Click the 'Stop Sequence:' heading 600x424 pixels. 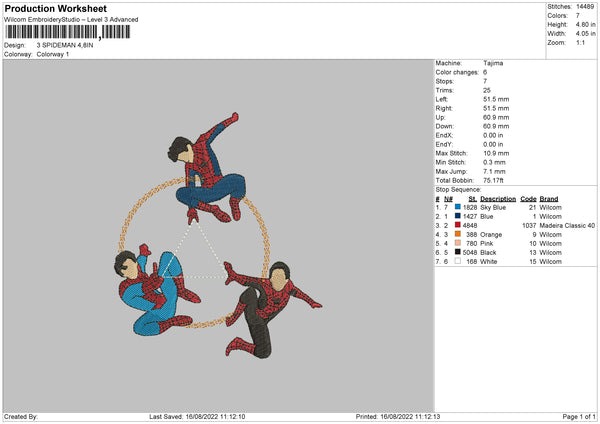point(458,190)
